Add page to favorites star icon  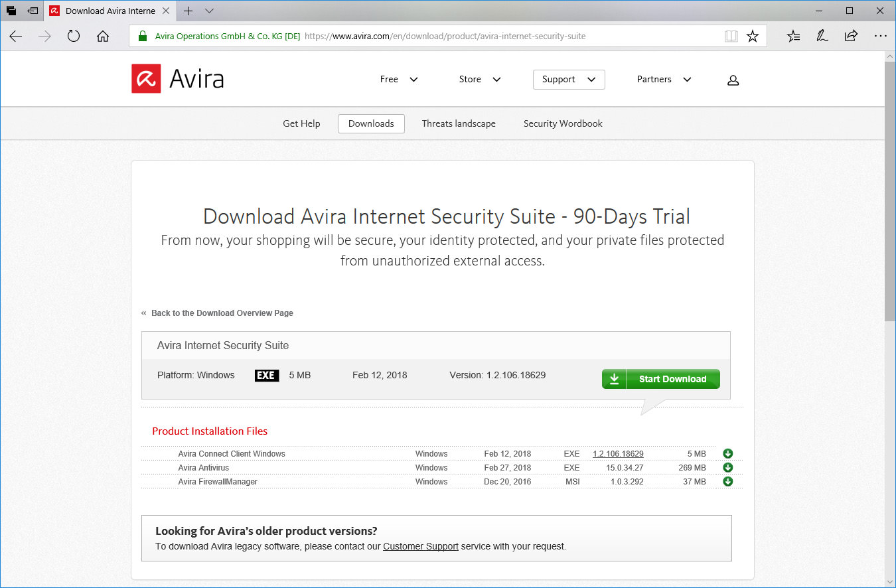(752, 37)
